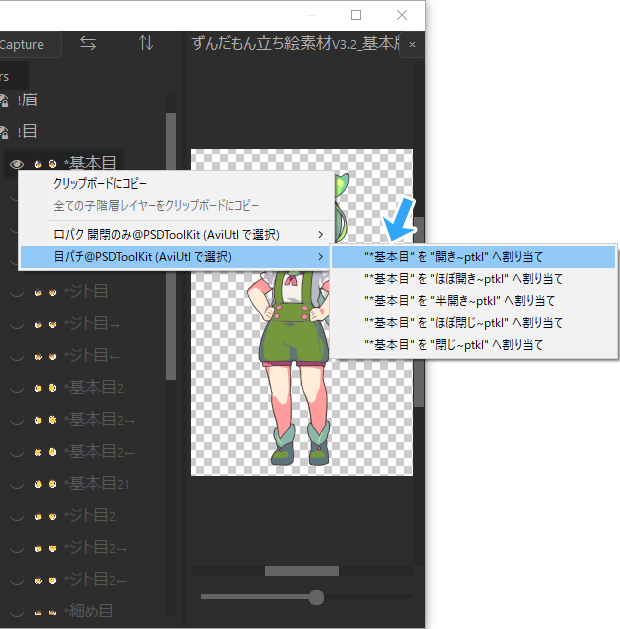Click the zoom slider handle
The image size is (620, 629).
pyautogui.click(x=316, y=597)
